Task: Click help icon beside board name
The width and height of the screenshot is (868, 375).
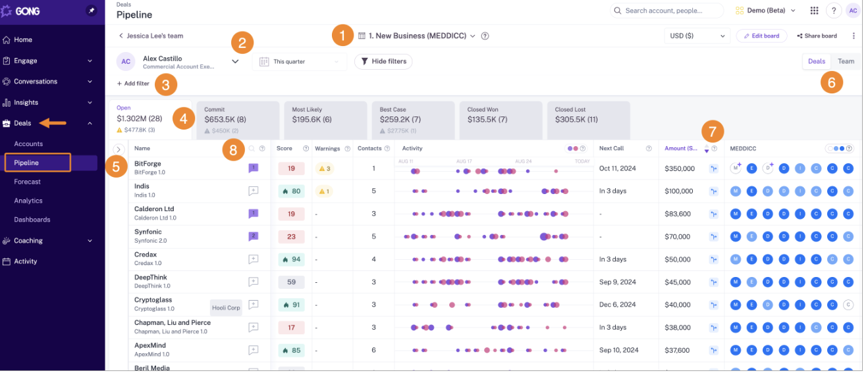Action: (x=485, y=36)
